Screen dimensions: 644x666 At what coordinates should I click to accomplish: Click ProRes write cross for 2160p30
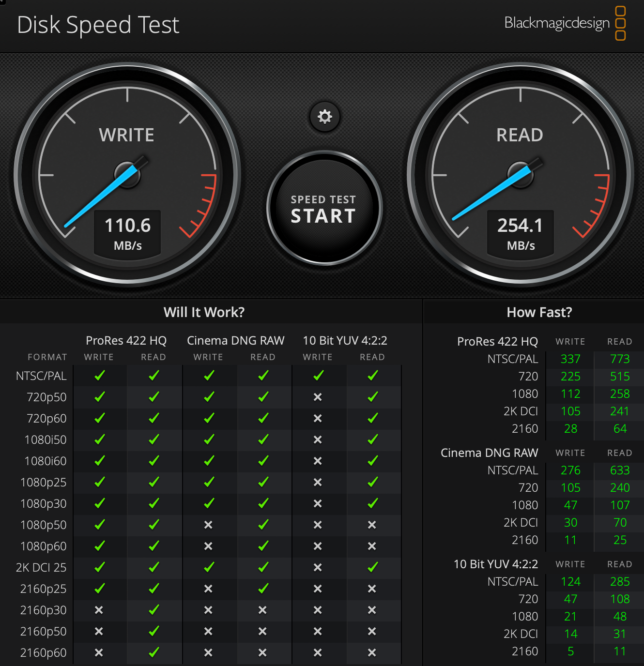(99, 610)
